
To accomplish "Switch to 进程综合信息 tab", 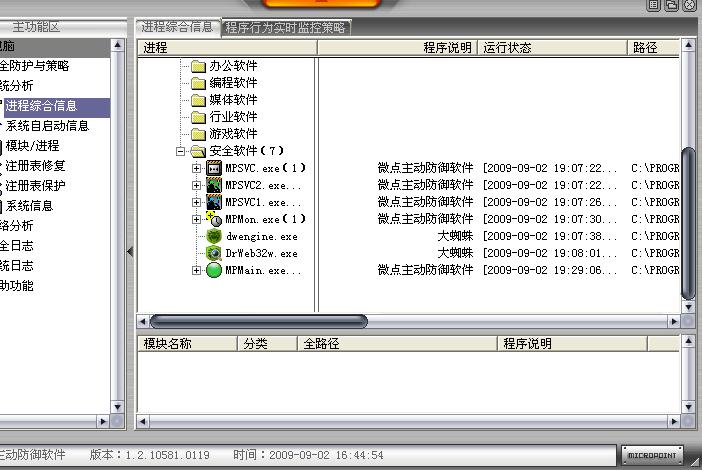I will pos(177,27).
